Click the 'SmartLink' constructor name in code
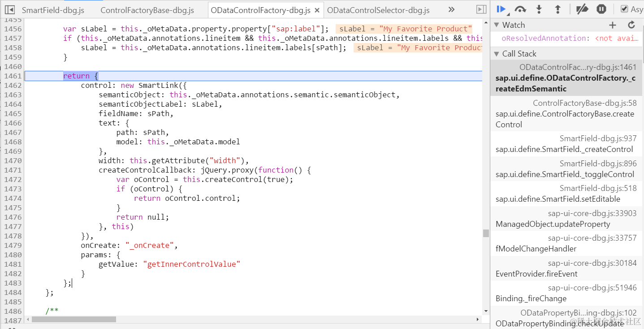The width and height of the screenshot is (644, 329). [158, 86]
